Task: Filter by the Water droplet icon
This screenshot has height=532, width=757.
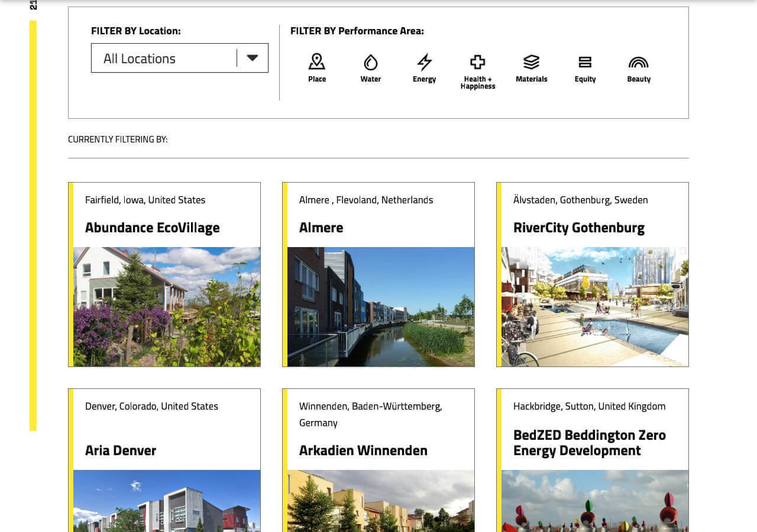Action: (371, 61)
